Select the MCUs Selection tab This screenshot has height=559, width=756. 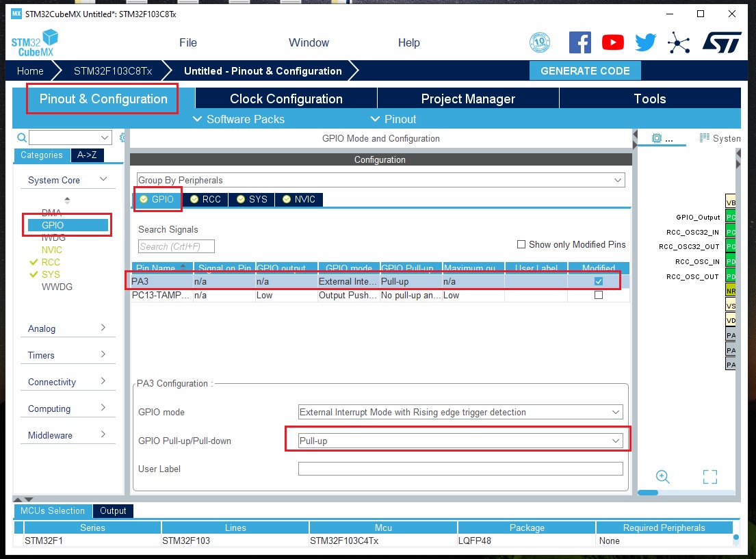point(53,510)
